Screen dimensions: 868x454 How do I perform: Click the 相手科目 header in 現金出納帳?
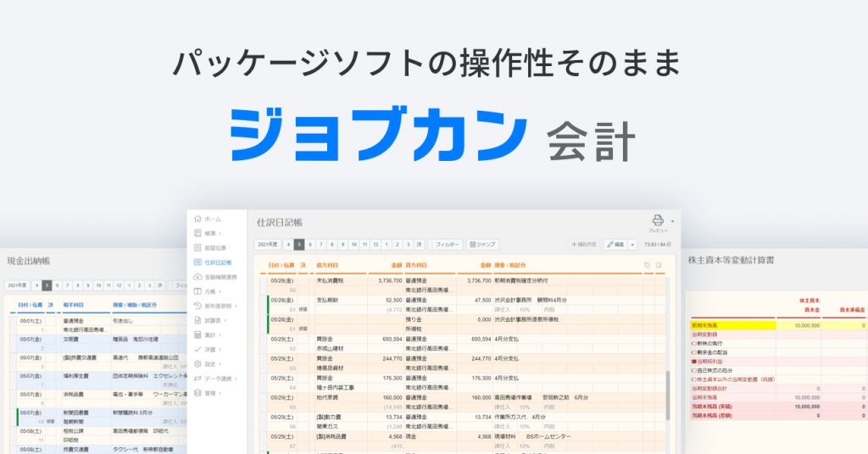pyautogui.click(x=73, y=305)
